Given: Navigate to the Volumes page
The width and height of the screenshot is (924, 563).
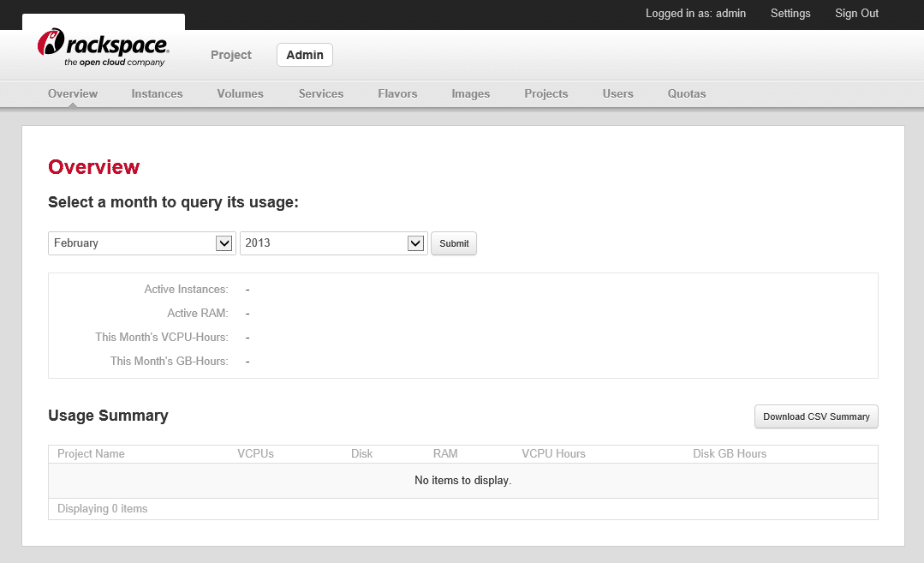Looking at the screenshot, I should tap(240, 93).
